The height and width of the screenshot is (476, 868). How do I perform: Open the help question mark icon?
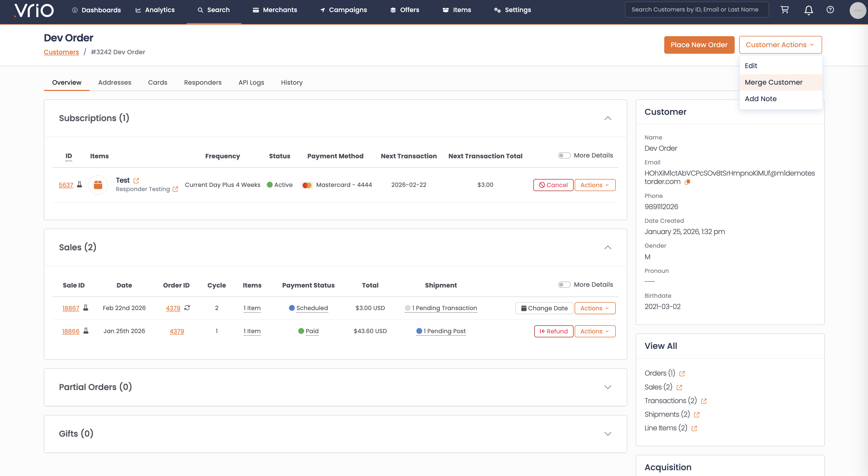(x=830, y=10)
